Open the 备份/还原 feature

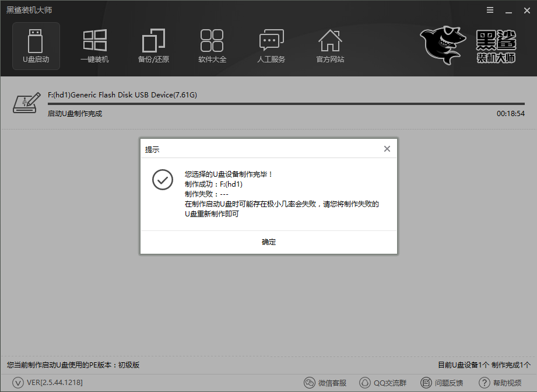click(153, 45)
